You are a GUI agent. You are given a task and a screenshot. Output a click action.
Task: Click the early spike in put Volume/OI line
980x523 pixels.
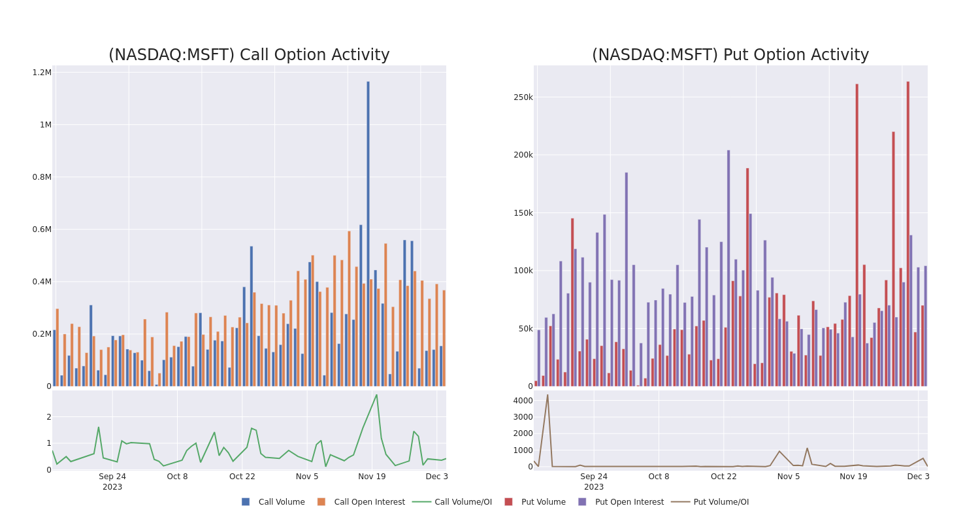pyautogui.click(x=547, y=395)
